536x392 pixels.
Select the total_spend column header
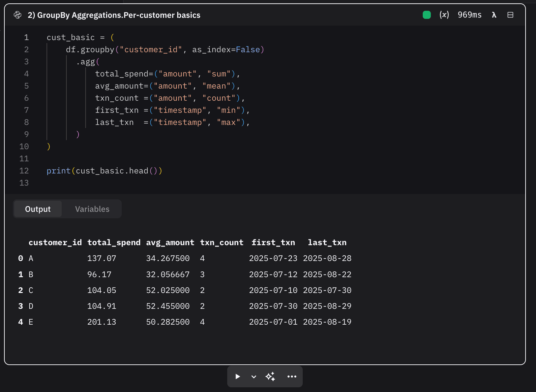pyautogui.click(x=114, y=242)
